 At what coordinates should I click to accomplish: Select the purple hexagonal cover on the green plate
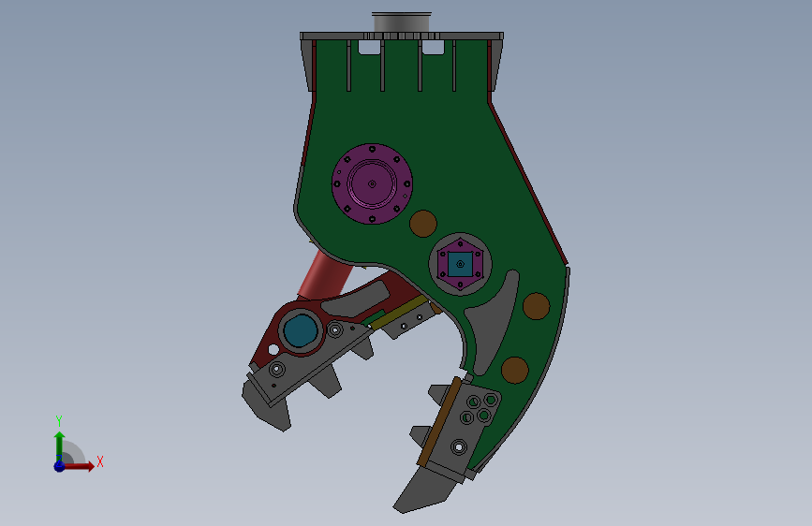(x=461, y=264)
